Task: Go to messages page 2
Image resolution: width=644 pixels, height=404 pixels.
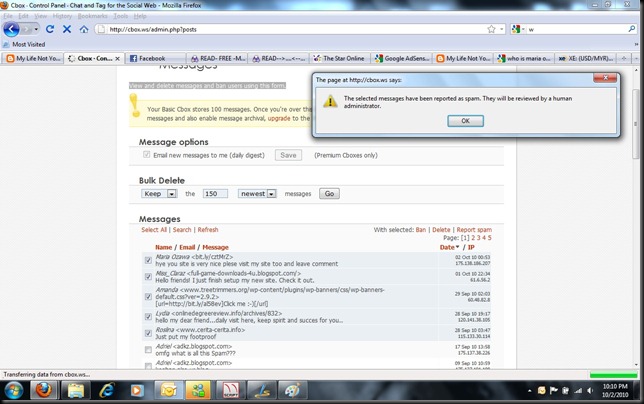Action: pyautogui.click(x=473, y=238)
